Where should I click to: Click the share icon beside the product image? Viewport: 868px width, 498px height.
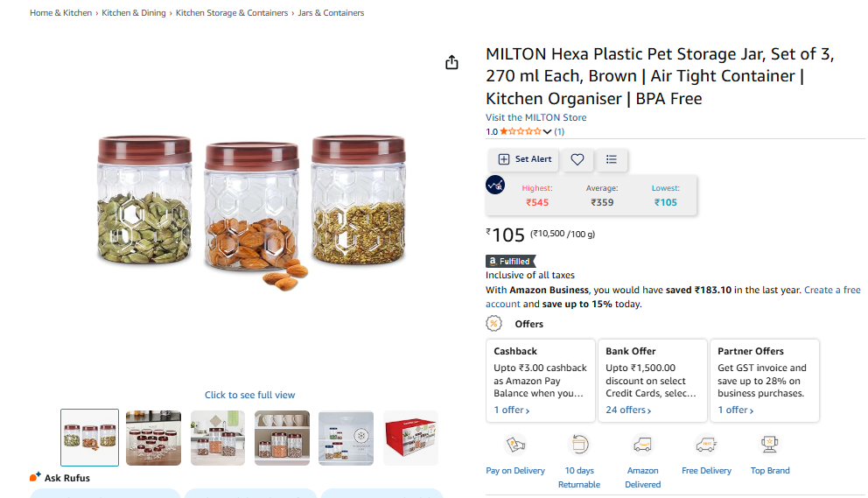click(x=451, y=63)
